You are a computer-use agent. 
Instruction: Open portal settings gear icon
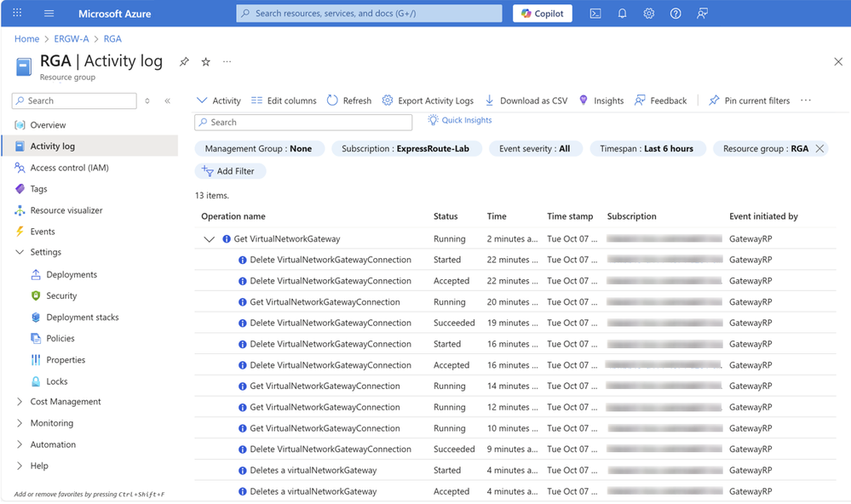(648, 14)
